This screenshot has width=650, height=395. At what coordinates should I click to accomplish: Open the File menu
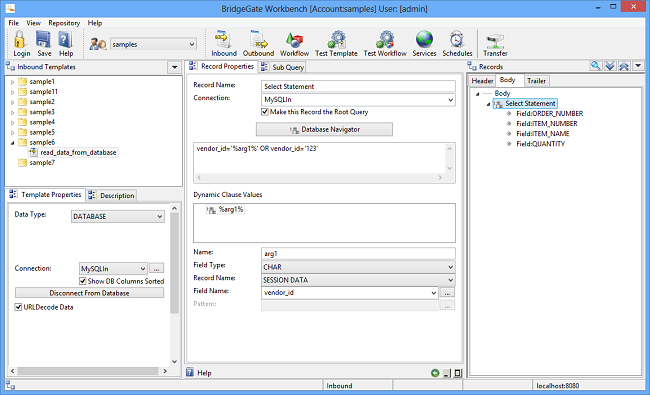tap(13, 23)
